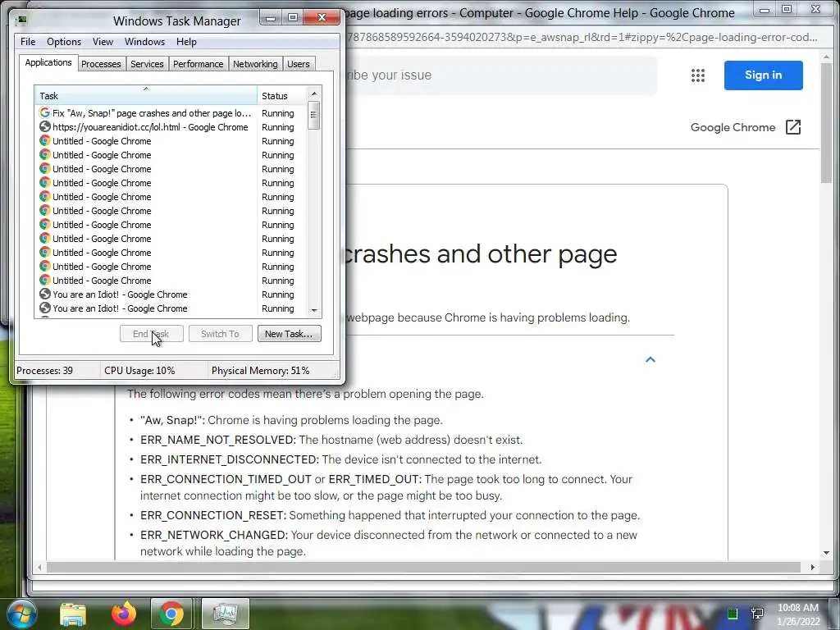Viewport: 840px width, 630px height.
Task: Switch to the Processes tab
Action: (101, 64)
